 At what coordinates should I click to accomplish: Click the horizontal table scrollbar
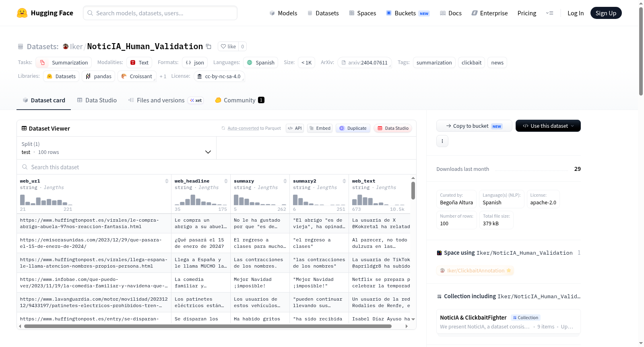tap(208, 326)
